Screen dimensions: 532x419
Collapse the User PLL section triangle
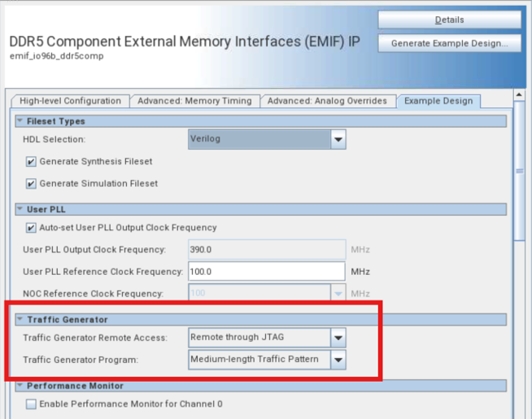(20, 209)
